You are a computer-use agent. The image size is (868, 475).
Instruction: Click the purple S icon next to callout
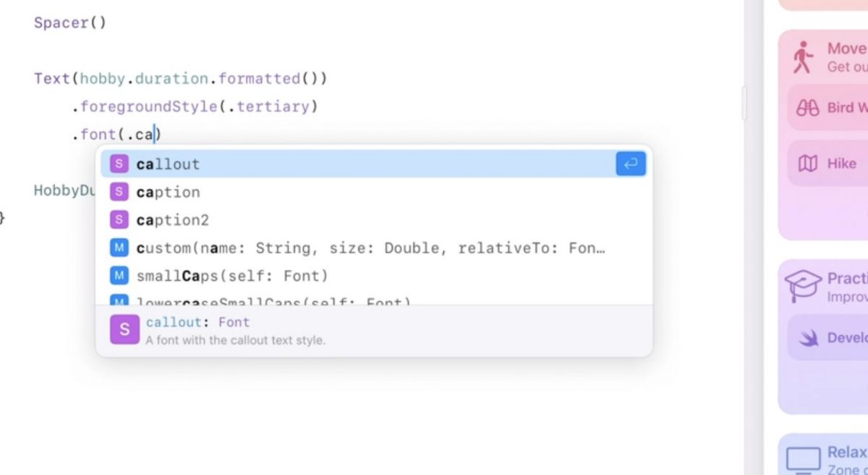119,164
